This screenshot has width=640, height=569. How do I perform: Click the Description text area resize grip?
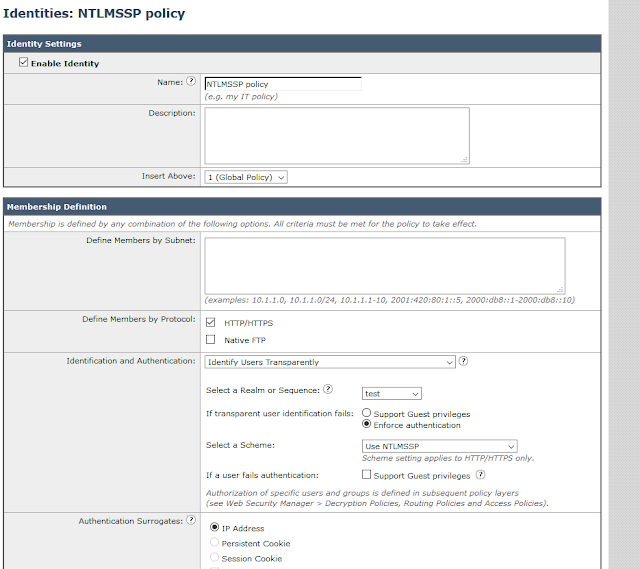pos(464,160)
